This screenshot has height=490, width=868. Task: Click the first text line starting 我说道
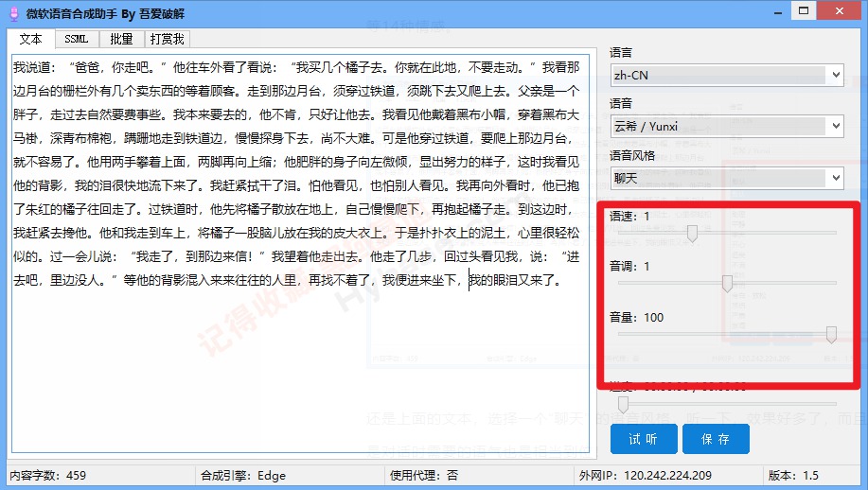296,67
